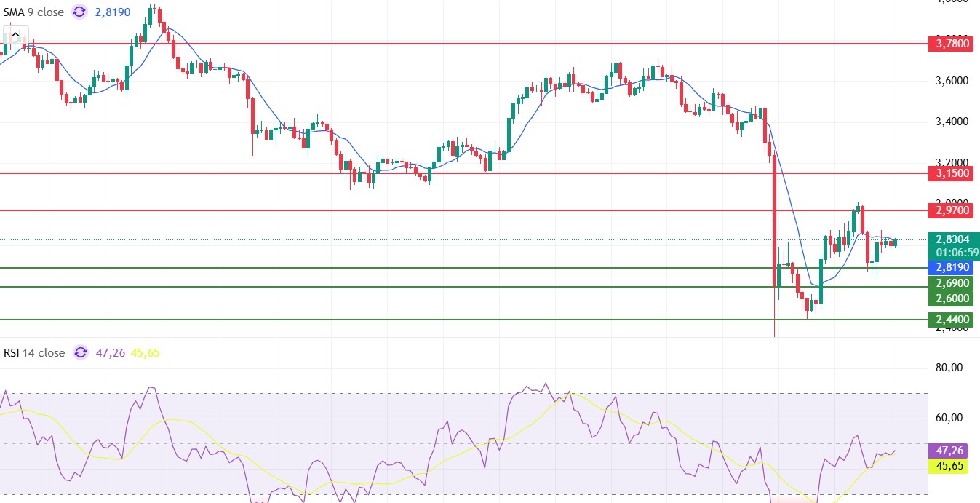Click the 2,6000 support price label

point(953,298)
